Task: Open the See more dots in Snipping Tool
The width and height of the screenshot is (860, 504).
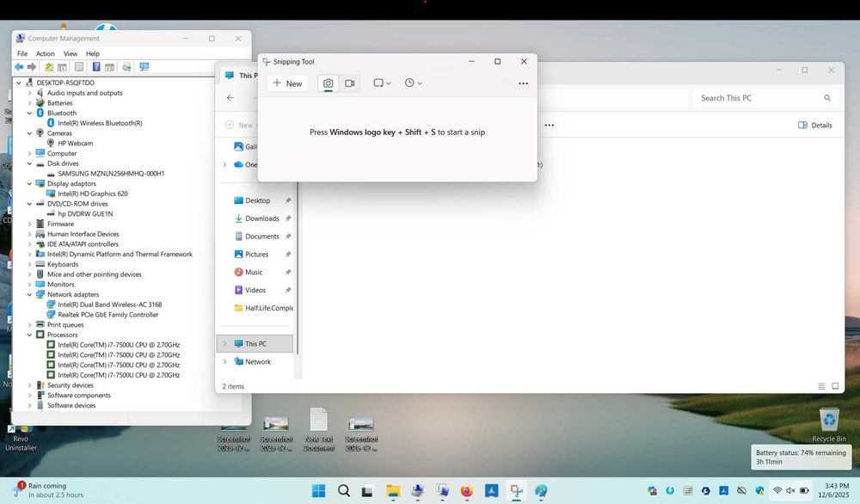Action: coord(523,83)
